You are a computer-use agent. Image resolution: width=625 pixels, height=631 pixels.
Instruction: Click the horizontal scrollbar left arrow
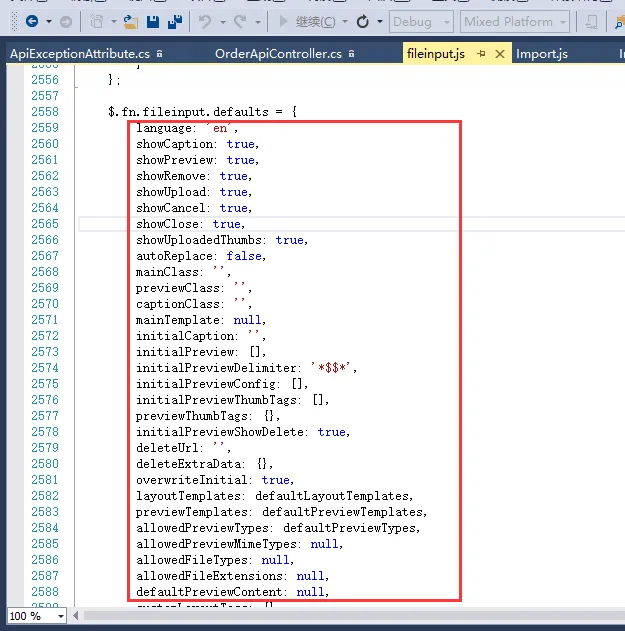[76, 616]
